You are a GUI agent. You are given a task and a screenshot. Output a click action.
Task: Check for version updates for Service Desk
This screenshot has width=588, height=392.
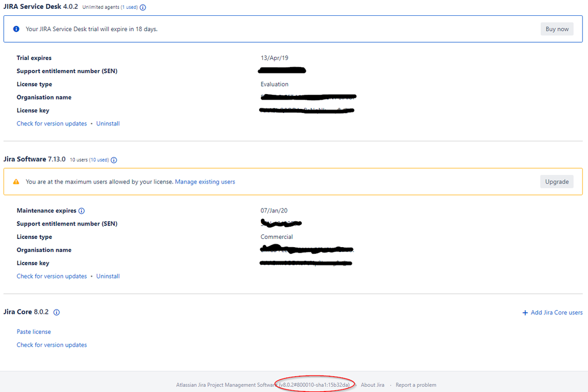pos(52,124)
